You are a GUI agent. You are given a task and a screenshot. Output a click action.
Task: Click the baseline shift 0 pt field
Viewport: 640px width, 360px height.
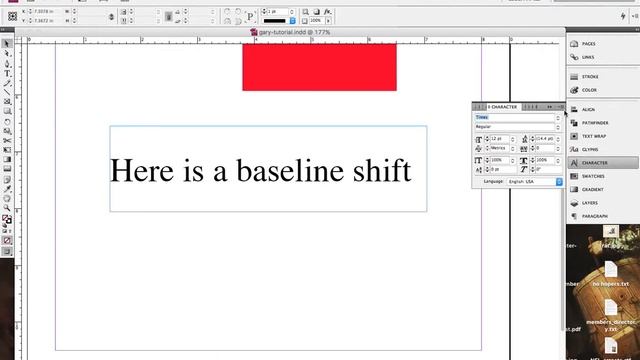pyautogui.click(x=503, y=169)
